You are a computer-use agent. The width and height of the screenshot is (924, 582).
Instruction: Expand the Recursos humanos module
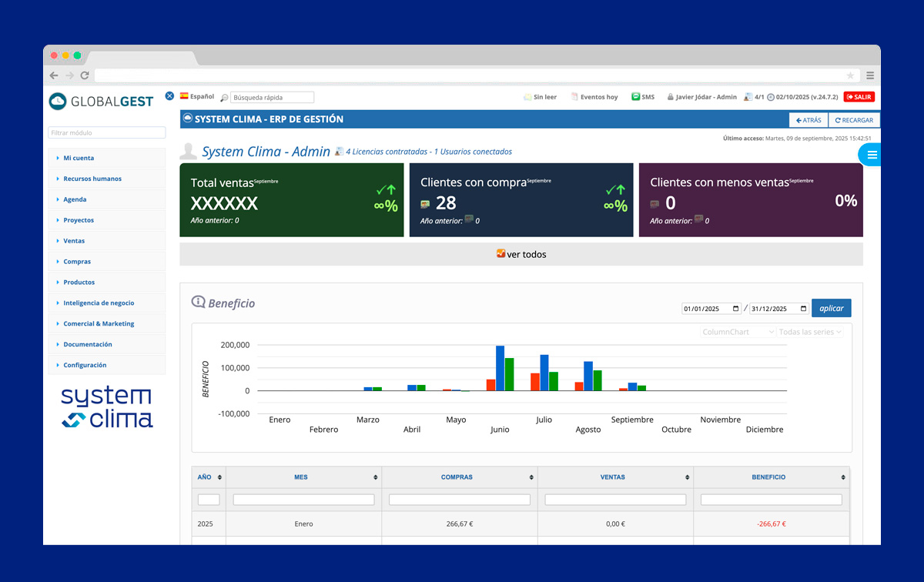(x=92, y=179)
